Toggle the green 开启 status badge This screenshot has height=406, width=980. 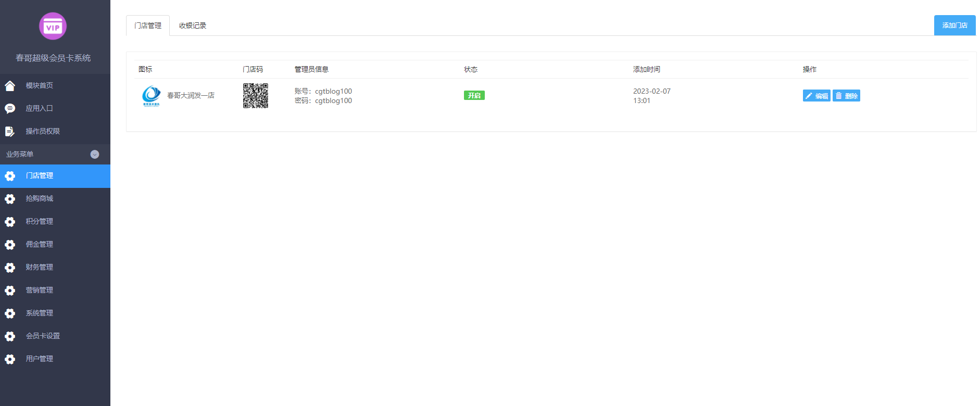pos(474,95)
